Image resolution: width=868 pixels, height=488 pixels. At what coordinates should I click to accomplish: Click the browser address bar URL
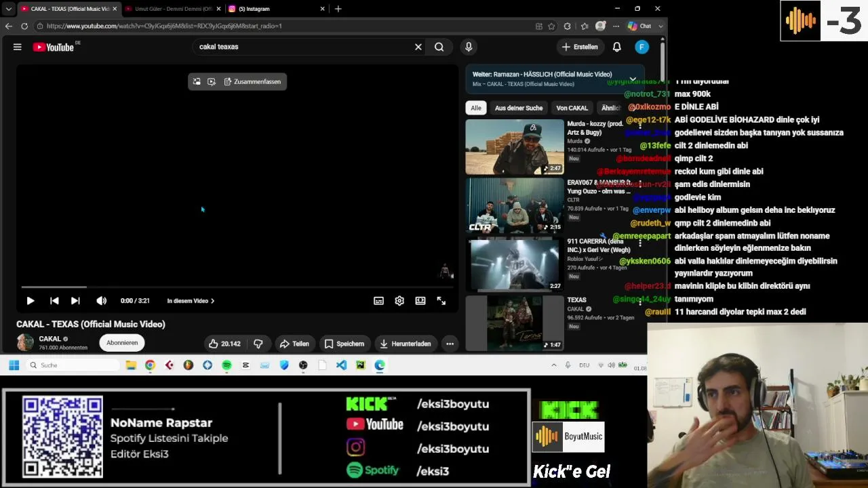164,26
